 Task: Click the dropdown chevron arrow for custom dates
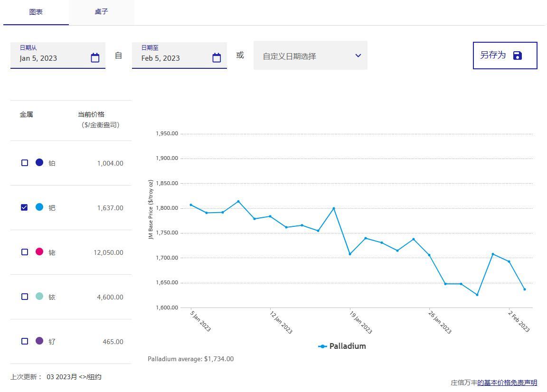coord(358,56)
